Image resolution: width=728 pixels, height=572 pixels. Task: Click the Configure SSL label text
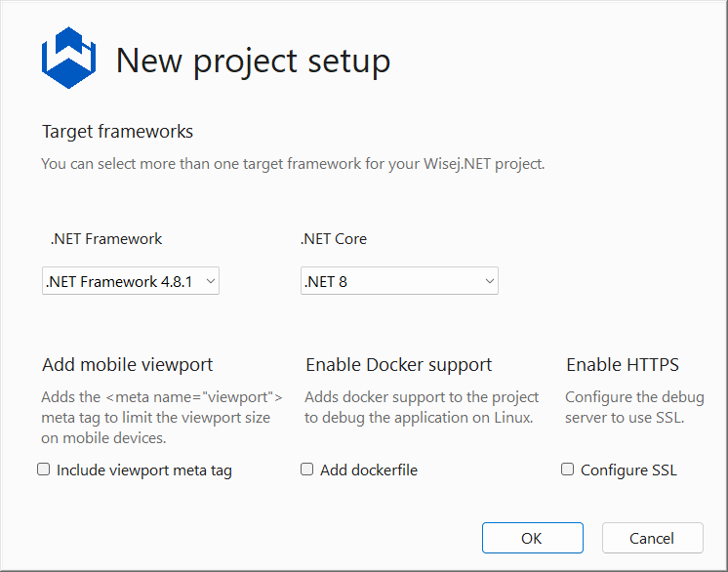pyautogui.click(x=628, y=470)
